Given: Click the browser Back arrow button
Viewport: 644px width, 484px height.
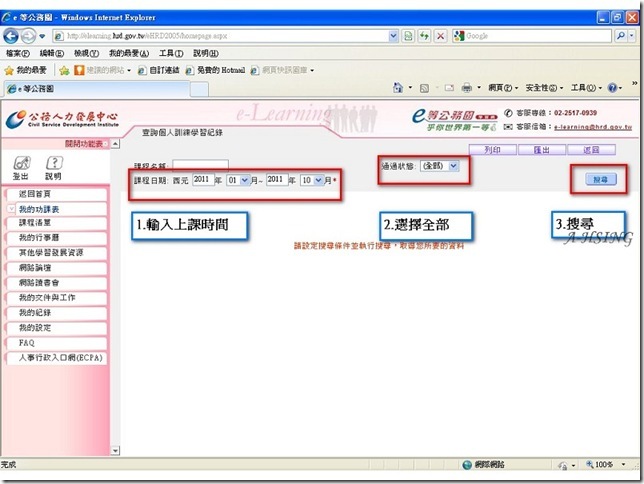Looking at the screenshot, I should click(x=11, y=36).
